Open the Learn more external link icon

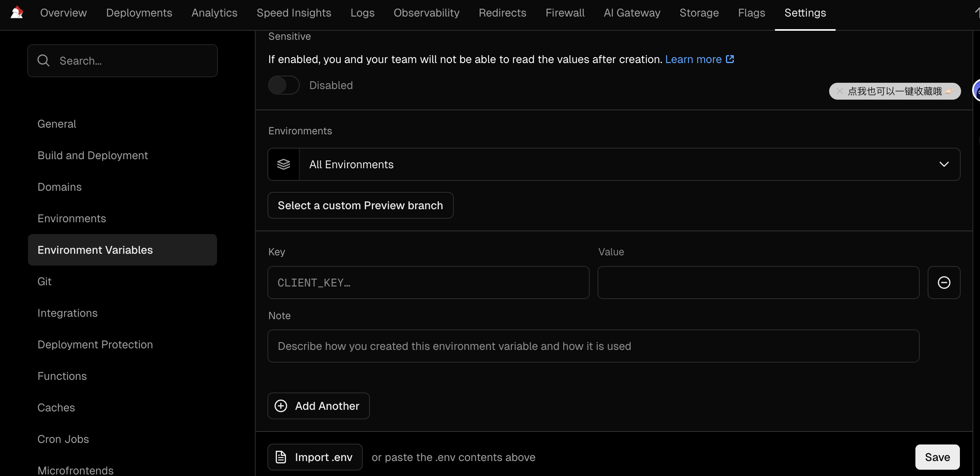(730, 59)
